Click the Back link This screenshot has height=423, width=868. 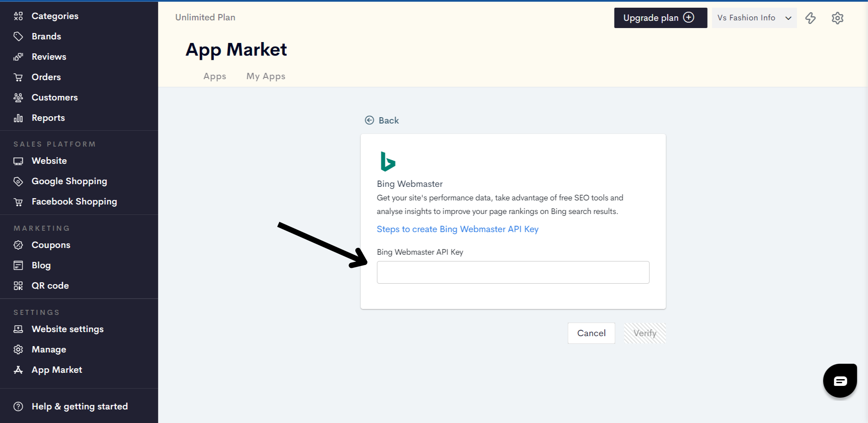[382, 120]
